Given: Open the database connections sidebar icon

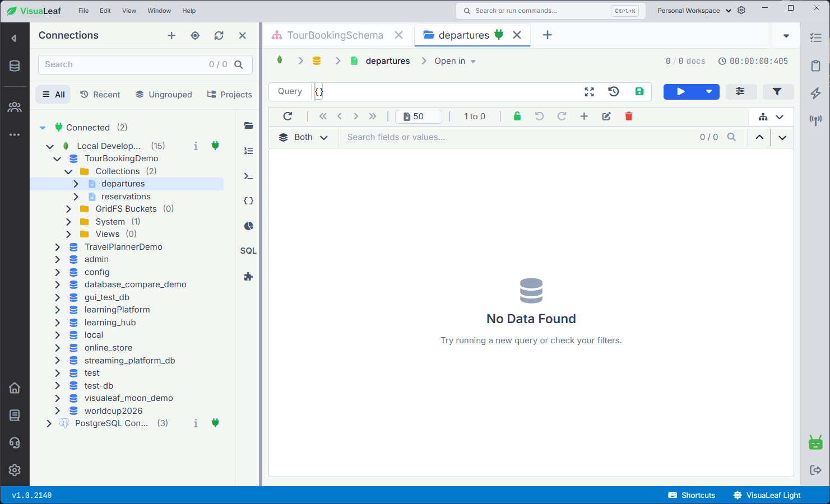Looking at the screenshot, I should (x=15, y=66).
